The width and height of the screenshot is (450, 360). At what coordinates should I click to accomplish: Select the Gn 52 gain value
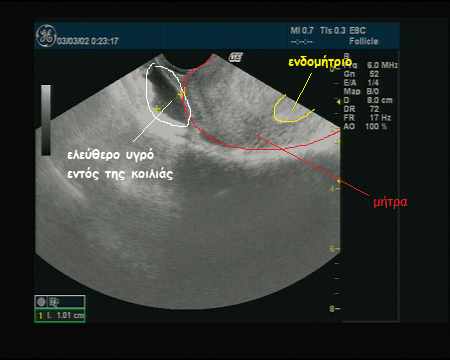point(361,74)
